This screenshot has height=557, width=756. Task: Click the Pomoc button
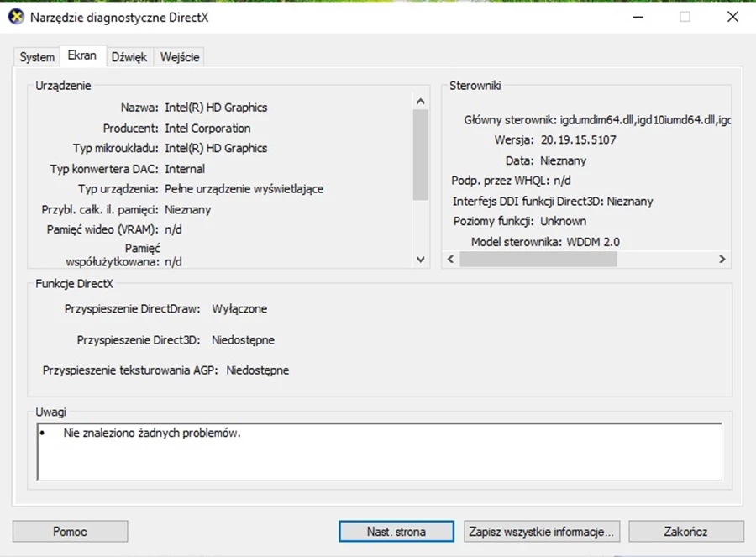70,532
